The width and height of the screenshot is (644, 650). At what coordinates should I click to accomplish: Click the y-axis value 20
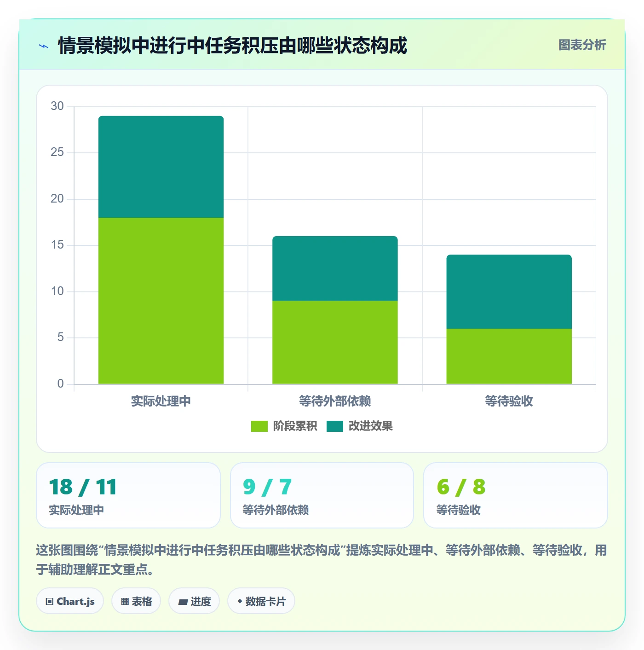coord(57,199)
